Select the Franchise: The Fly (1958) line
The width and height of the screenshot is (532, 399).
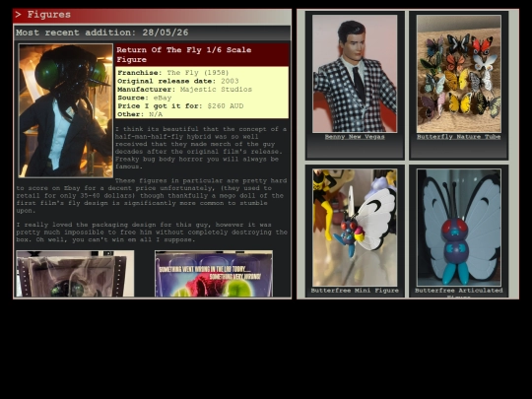[173, 73]
